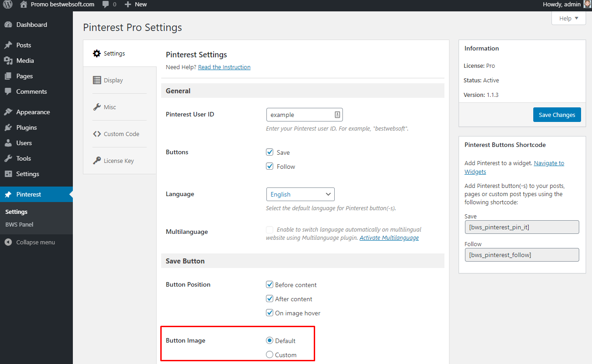The image size is (592, 364).
Task: Open the License Key tab
Action: click(x=120, y=161)
